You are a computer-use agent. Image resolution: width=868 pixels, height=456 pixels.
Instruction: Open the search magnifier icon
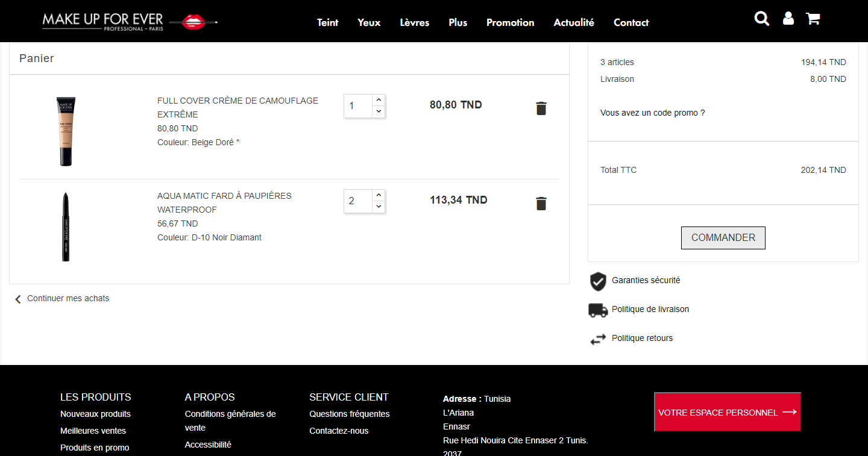click(762, 19)
